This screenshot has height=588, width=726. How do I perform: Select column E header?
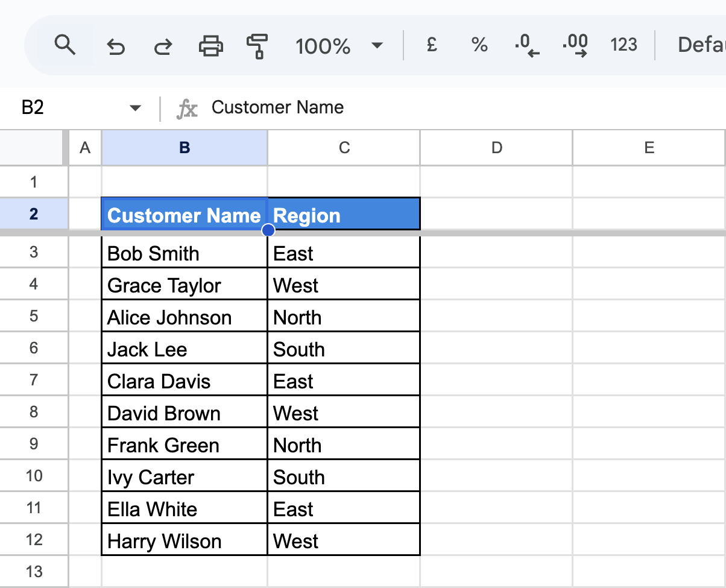pyautogui.click(x=649, y=148)
